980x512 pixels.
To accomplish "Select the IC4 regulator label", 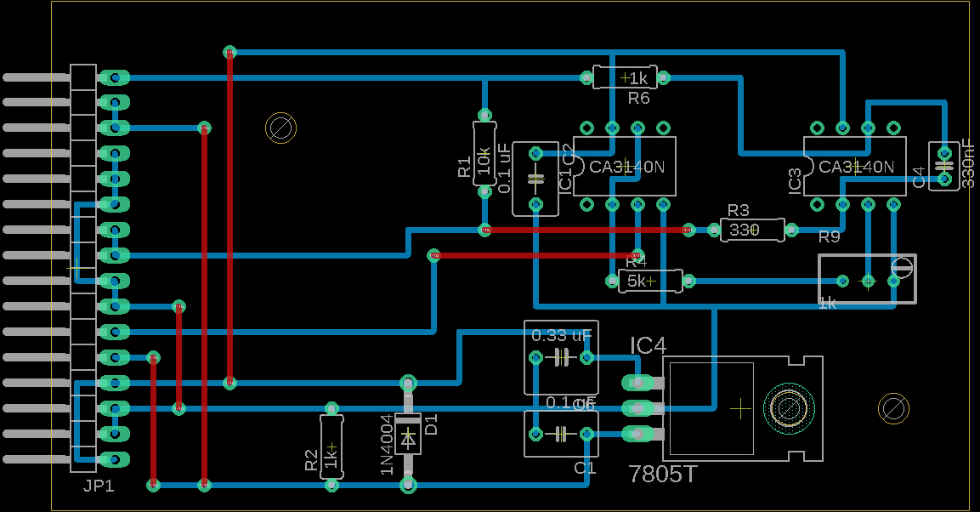I will (x=649, y=345).
